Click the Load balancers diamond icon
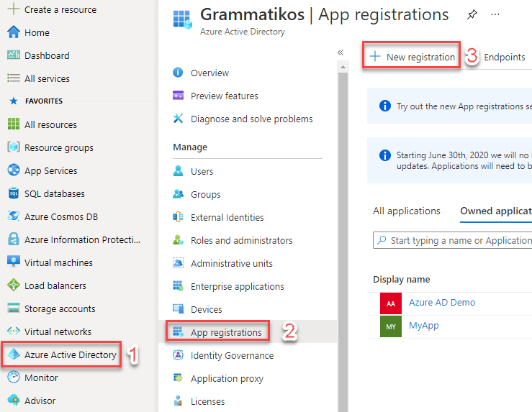This screenshot has height=412, width=532. pos(14,285)
